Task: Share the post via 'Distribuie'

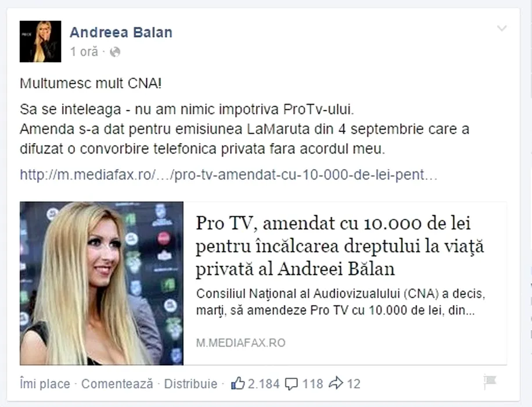Action: [190, 384]
